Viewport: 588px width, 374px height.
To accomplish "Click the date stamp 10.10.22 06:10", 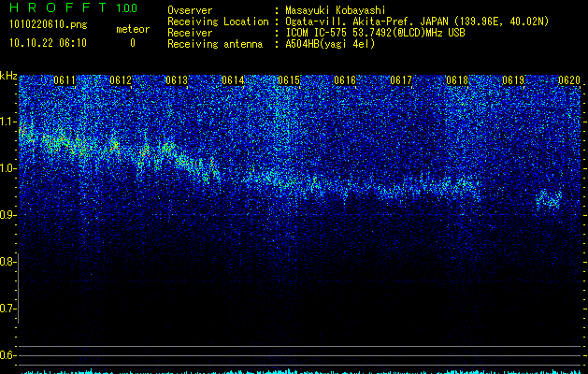I will click(48, 43).
